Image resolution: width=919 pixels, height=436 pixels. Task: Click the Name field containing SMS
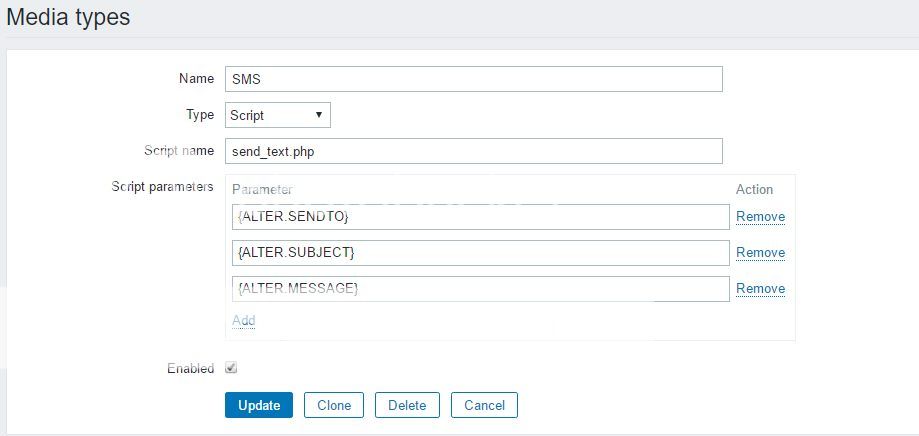(473, 79)
